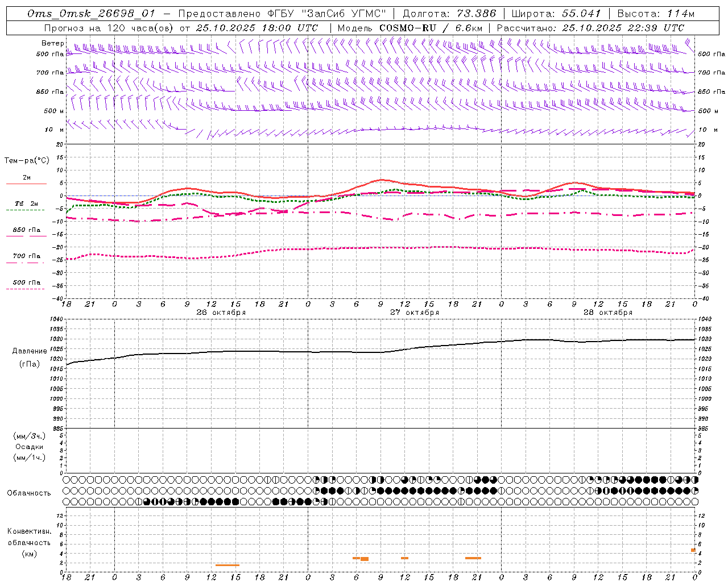The image size is (728, 582).
Task: Click the Тем-ра(°C) axis label
Action: 27,160
